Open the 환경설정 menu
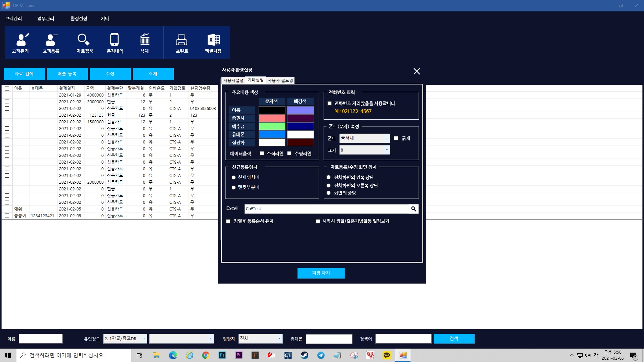The width and height of the screenshot is (644, 362). [x=79, y=18]
